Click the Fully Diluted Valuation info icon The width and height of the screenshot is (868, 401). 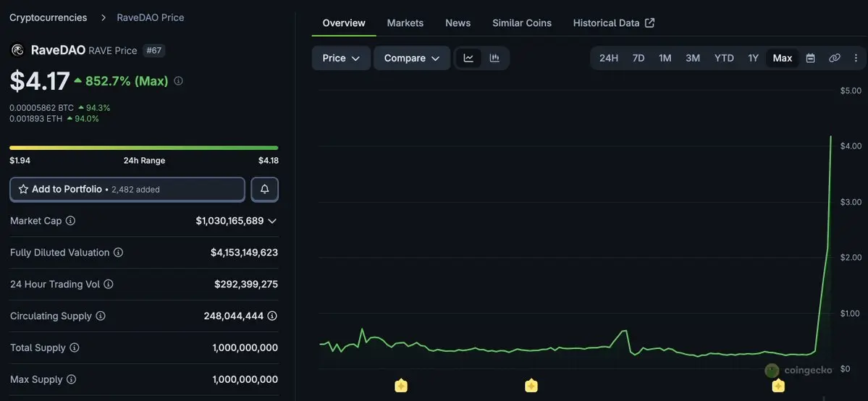118,253
